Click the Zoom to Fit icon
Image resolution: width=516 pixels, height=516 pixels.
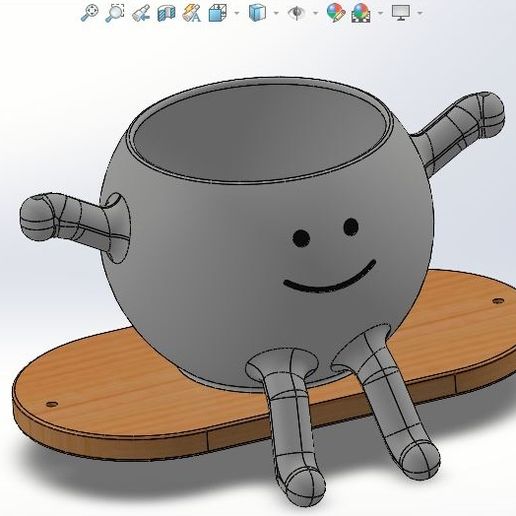89,13
